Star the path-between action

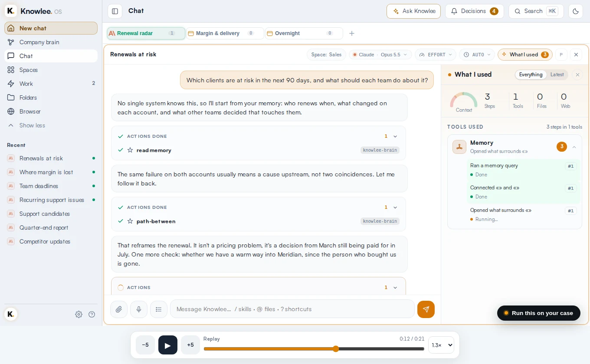pyautogui.click(x=130, y=221)
